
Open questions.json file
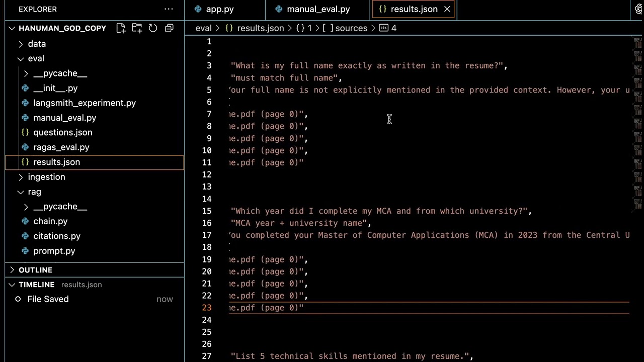(x=62, y=132)
